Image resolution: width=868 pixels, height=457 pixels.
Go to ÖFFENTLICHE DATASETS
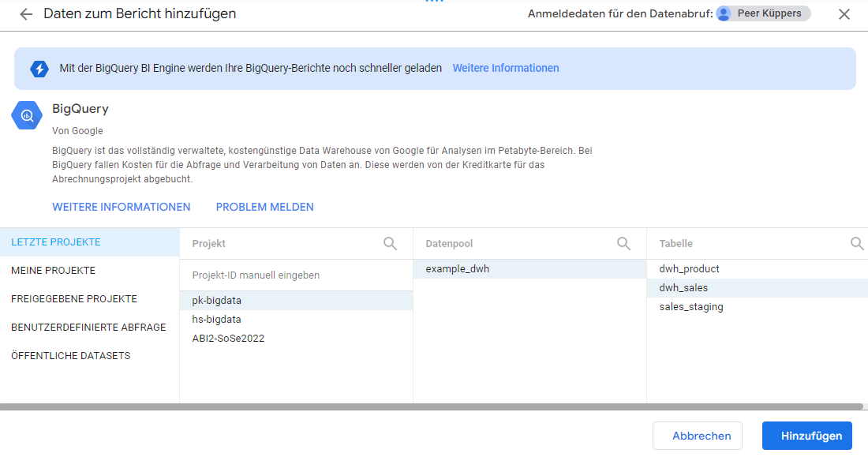(x=90, y=356)
